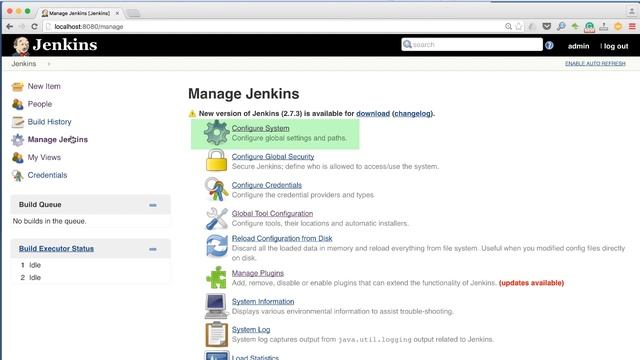640x360 pixels.
Task: Click the Jenkins butler logo icon
Action: point(21,46)
